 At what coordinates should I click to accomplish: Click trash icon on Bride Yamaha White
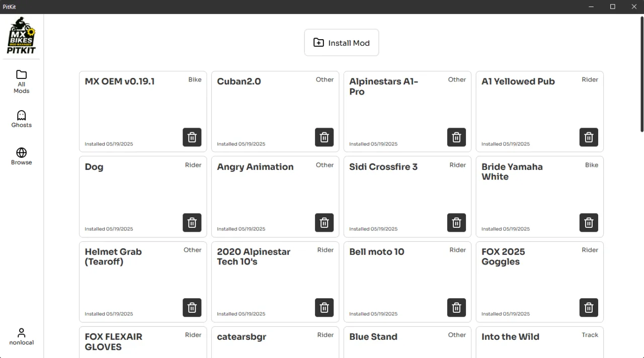click(589, 222)
